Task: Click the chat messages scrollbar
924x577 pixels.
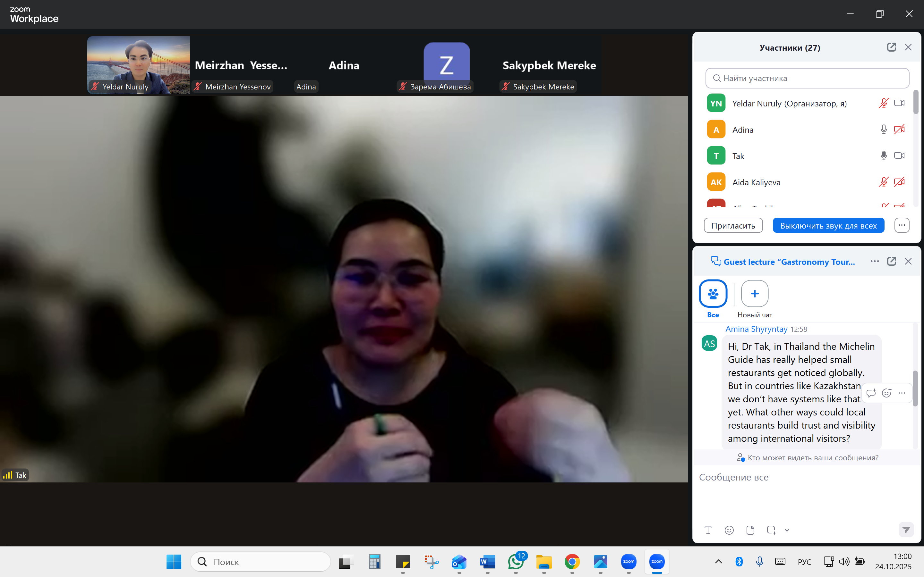Action: [x=915, y=388]
